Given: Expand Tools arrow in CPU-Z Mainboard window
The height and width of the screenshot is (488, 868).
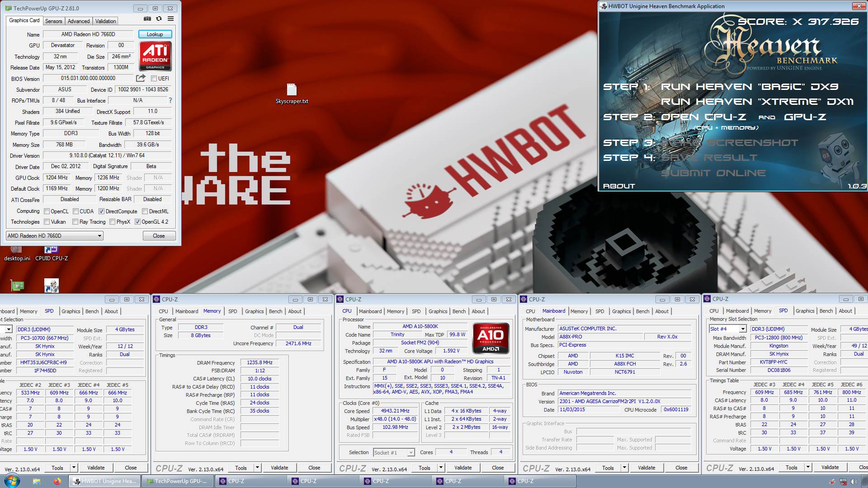Looking at the screenshot, I should 624,468.
